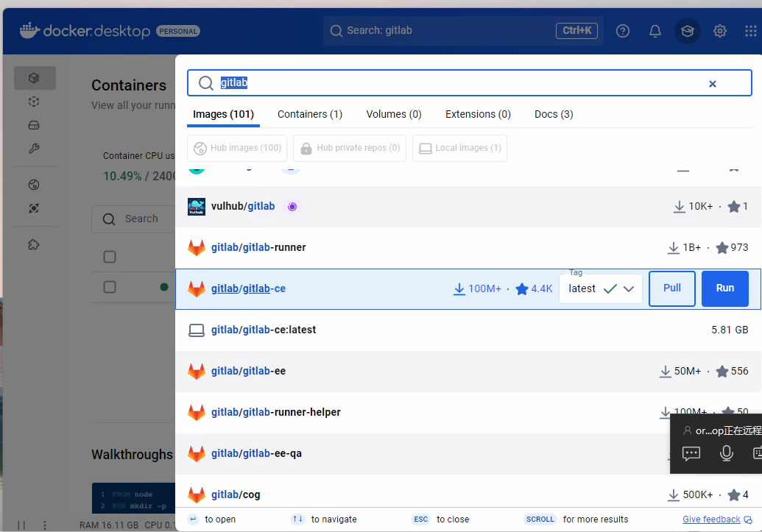Viewport: 762px width, 532px height.
Task: Click the help question mark icon
Action: click(623, 31)
